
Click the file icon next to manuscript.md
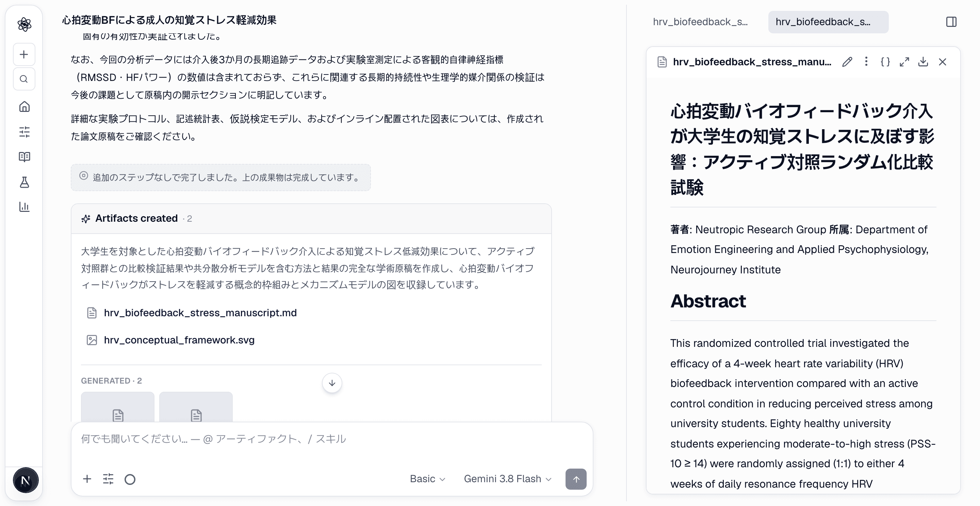click(92, 313)
